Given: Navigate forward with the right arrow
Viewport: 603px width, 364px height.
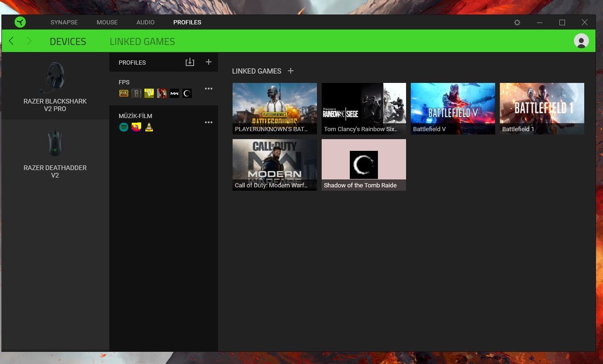Looking at the screenshot, I should click(x=29, y=41).
